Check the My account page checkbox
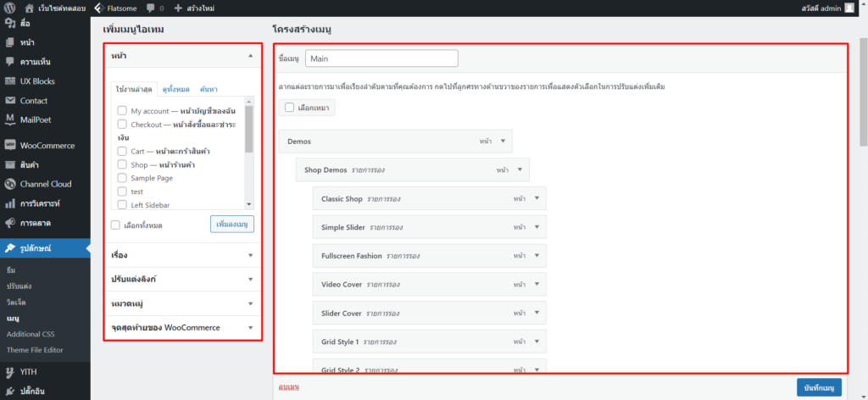The height and width of the screenshot is (400, 868). pos(122,111)
